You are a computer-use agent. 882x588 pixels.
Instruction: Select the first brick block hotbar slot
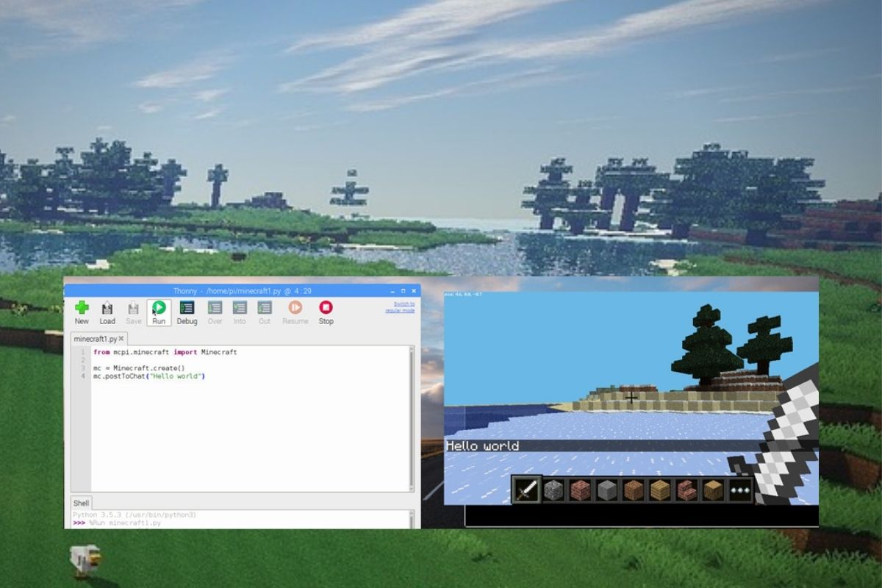(x=580, y=490)
